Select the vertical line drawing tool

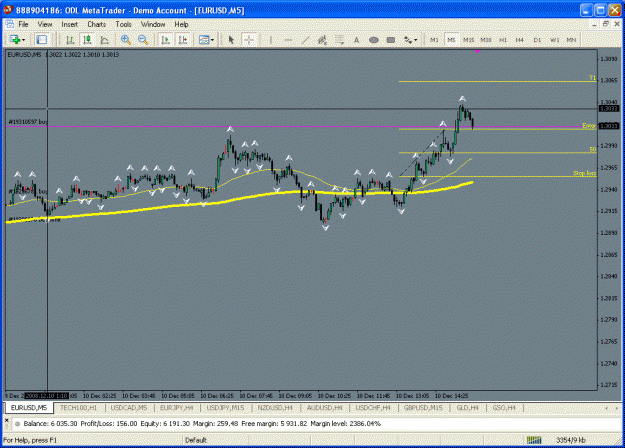(x=271, y=40)
